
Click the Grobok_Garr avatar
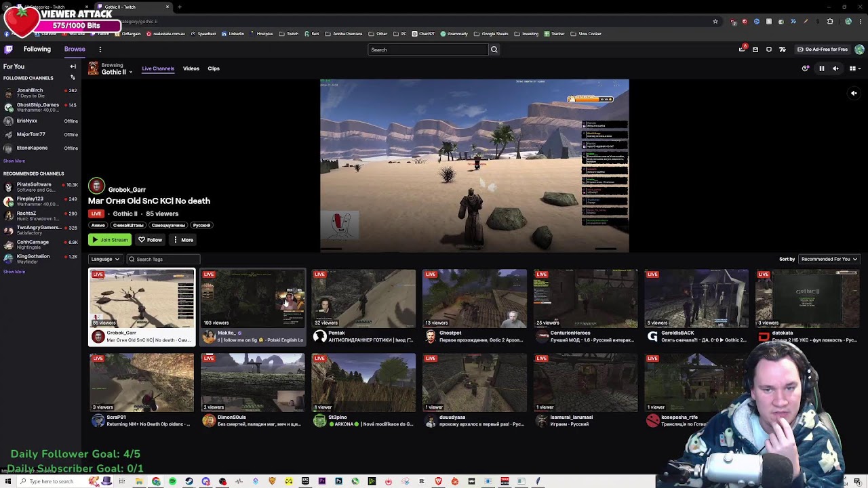(96, 186)
